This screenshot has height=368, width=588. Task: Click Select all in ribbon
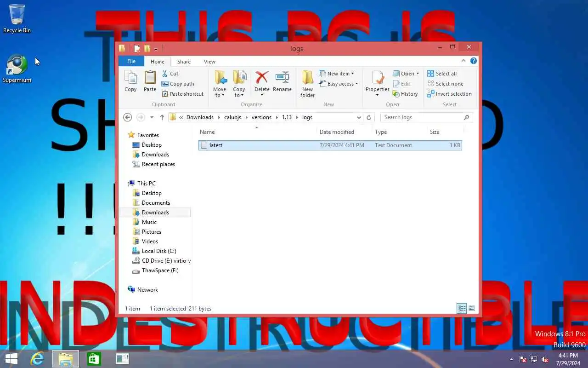tap(442, 74)
